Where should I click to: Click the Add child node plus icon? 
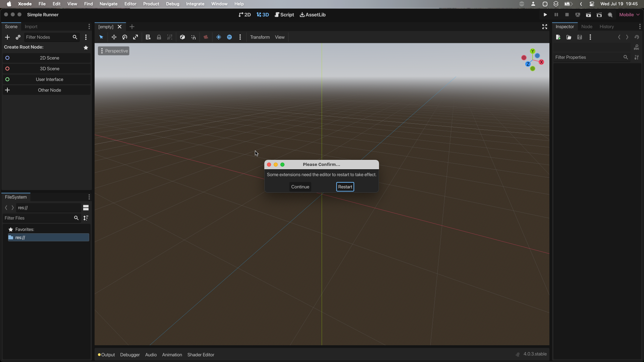[x=7, y=37]
